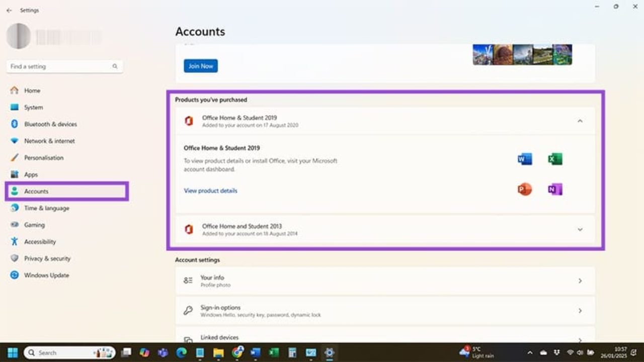
Task: Click the Excel icon in Office 2019 panel
Action: point(555,159)
